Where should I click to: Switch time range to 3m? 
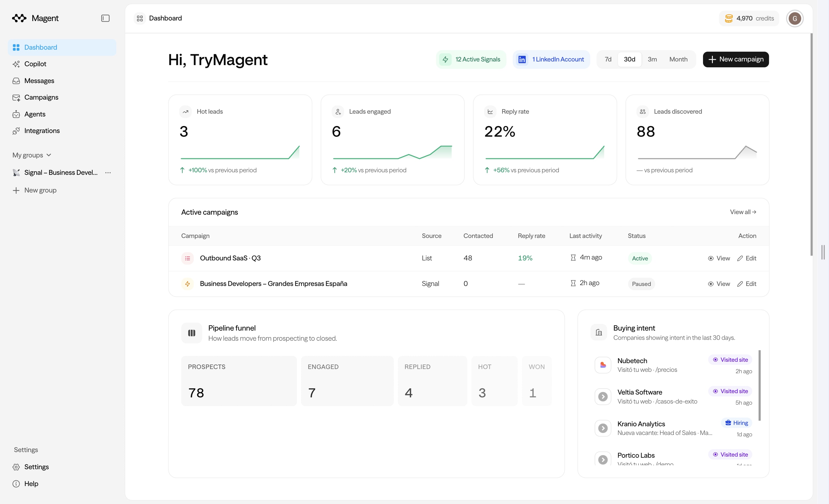click(x=652, y=59)
